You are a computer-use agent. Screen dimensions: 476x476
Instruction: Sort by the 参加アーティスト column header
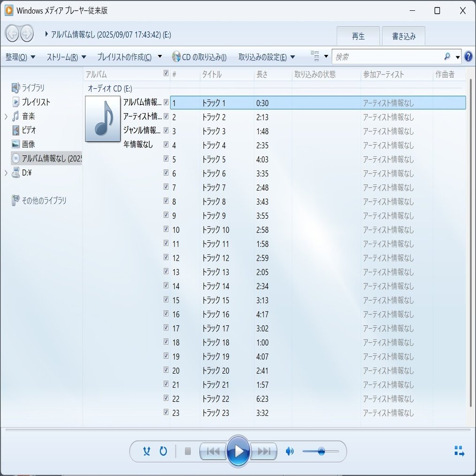coord(397,74)
